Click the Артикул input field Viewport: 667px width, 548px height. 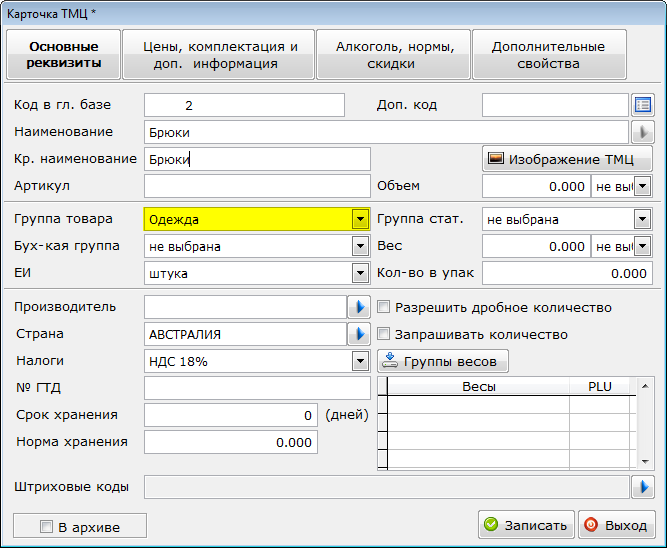coord(257,186)
